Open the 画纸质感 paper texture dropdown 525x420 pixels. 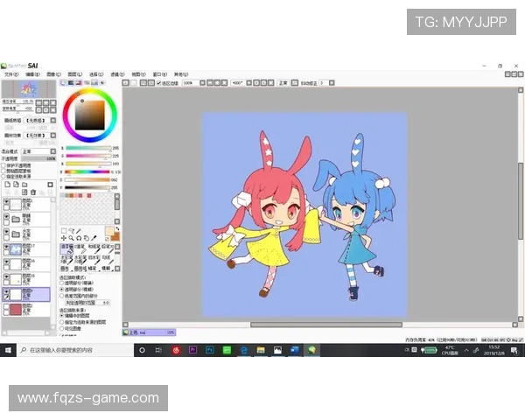(37, 122)
